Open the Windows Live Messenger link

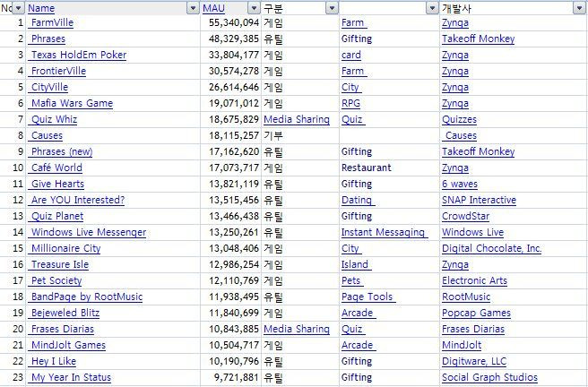coord(89,232)
